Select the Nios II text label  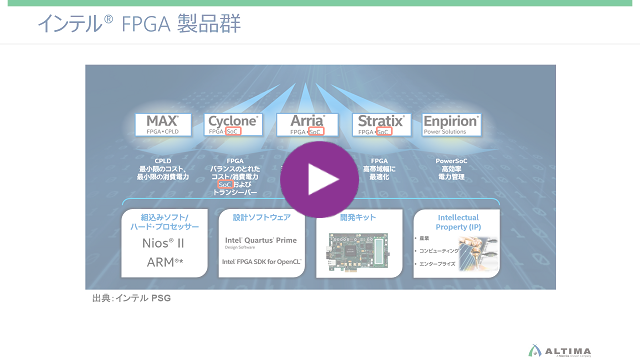tap(163, 243)
